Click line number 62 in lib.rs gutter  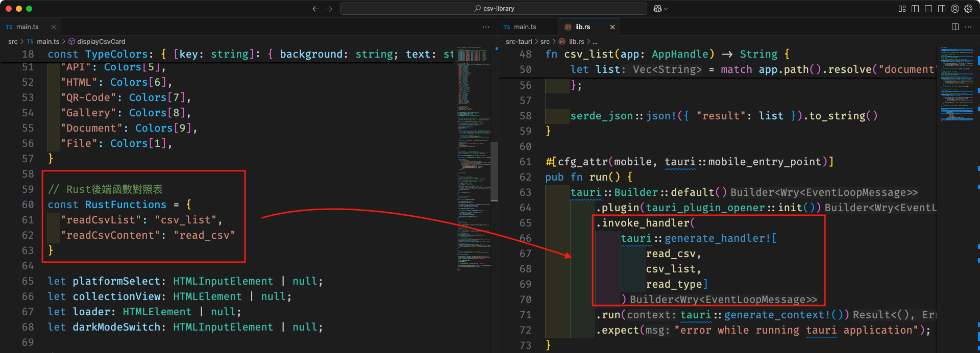point(525,177)
